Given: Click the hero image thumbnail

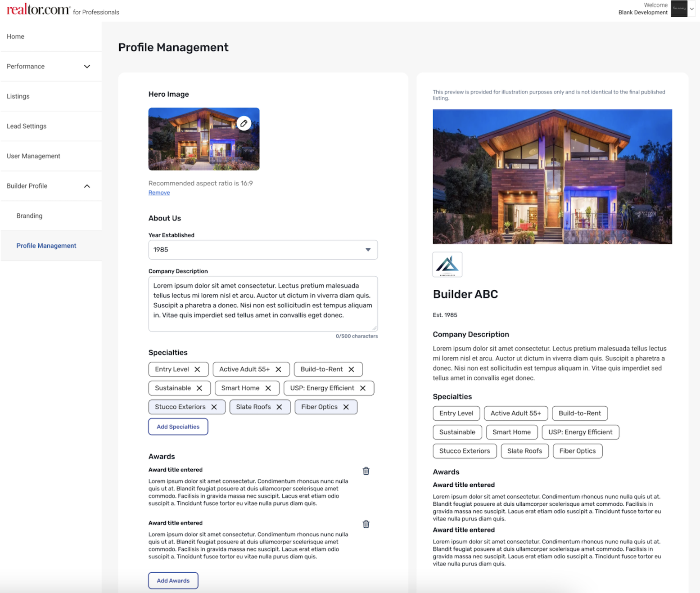Looking at the screenshot, I should (x=204, y=139).
